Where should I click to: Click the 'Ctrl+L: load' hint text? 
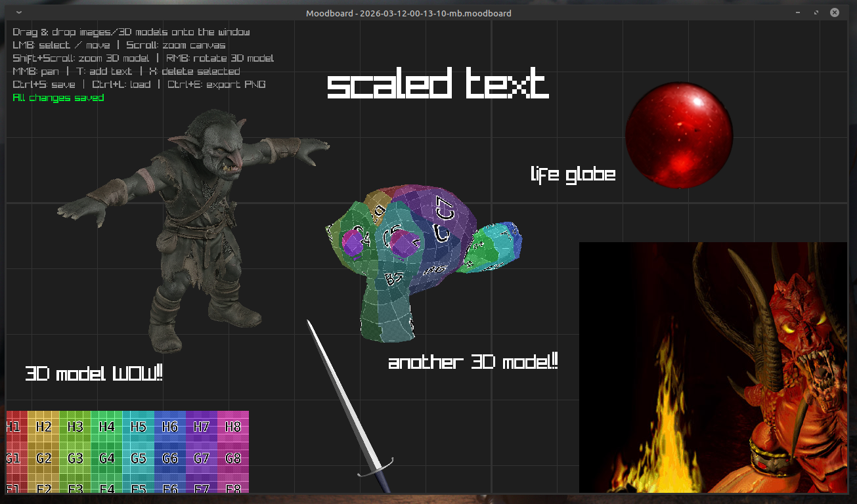click(x=121, y=85)
